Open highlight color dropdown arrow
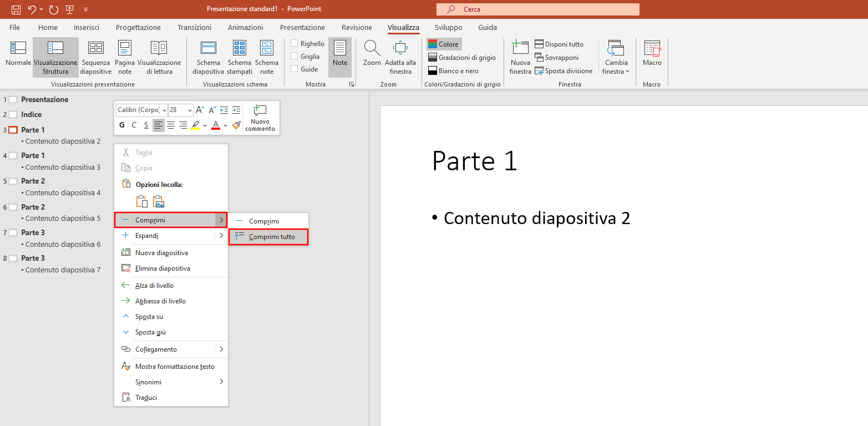This screenshot has width=868, height=426. [205, 125]
